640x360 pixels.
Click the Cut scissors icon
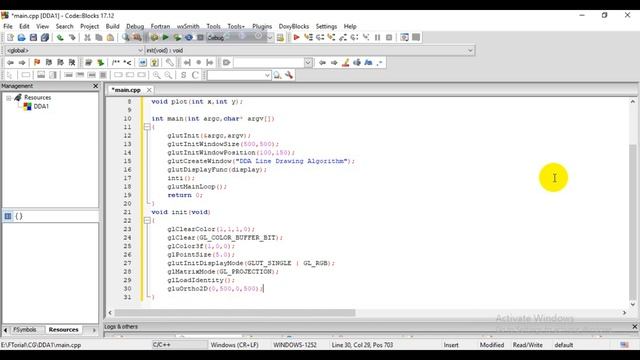tap(87, 38)
